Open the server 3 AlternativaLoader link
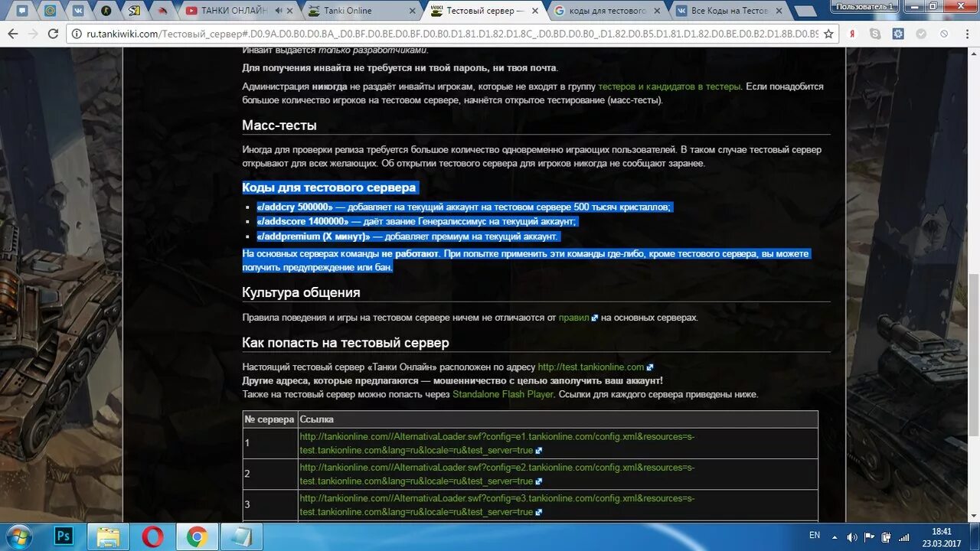This screenshot has height=551, width=980. (497, 504)
